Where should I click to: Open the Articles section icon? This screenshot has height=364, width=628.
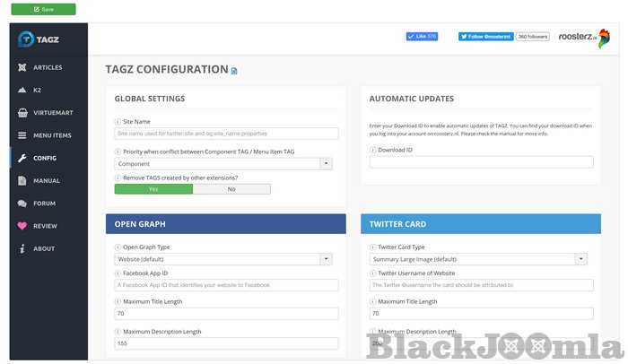click(22, 68)
